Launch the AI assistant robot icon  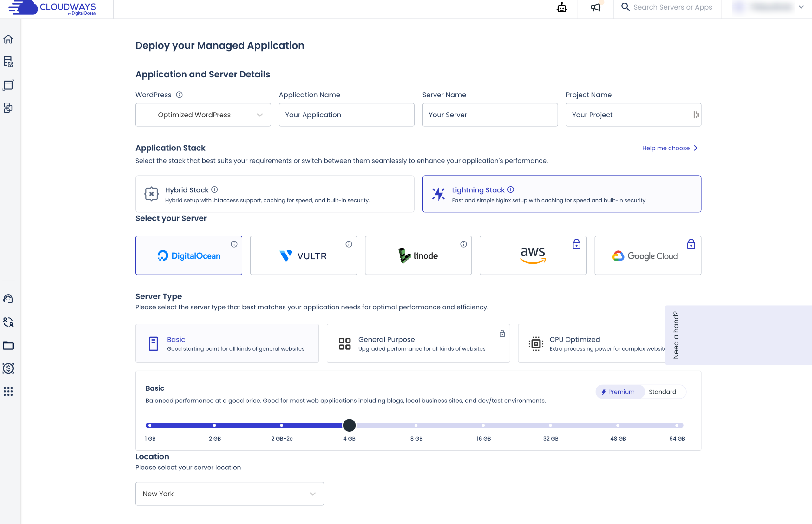[562, 7]
